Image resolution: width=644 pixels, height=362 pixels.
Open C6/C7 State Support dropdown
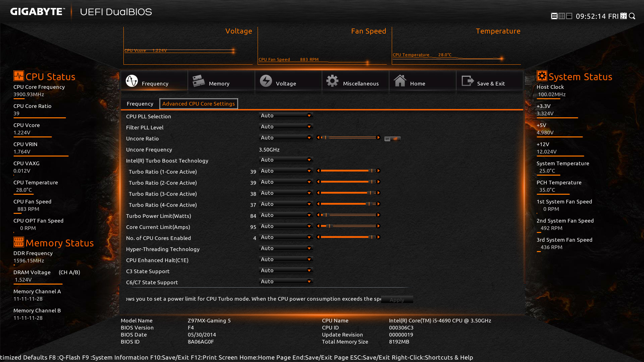pos(286,282)
